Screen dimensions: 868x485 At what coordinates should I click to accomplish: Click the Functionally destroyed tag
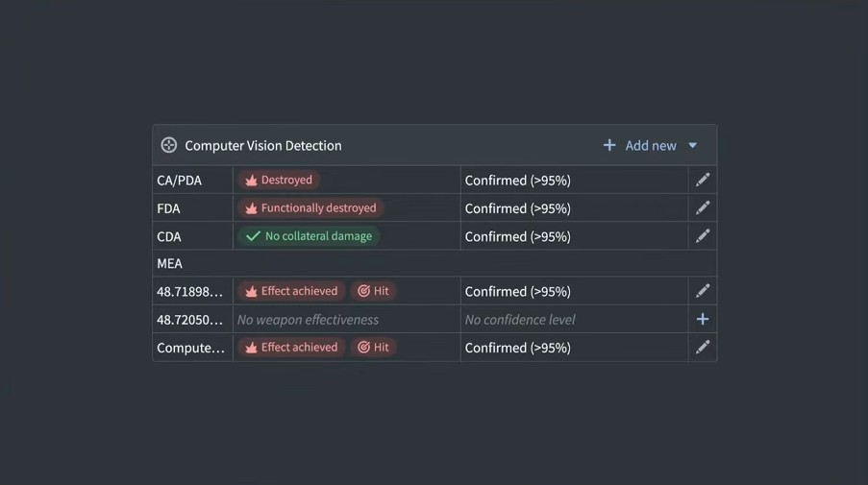[310, 207]
